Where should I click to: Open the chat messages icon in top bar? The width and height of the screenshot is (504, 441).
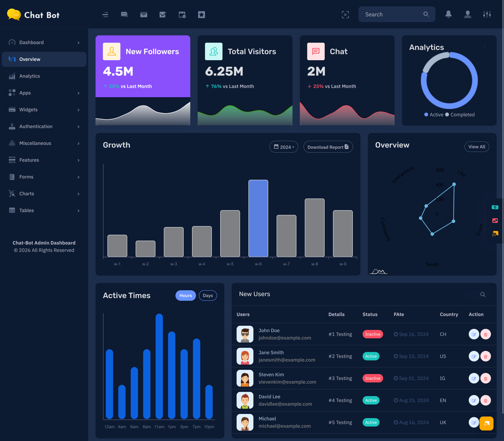click(x=124, y=15)
